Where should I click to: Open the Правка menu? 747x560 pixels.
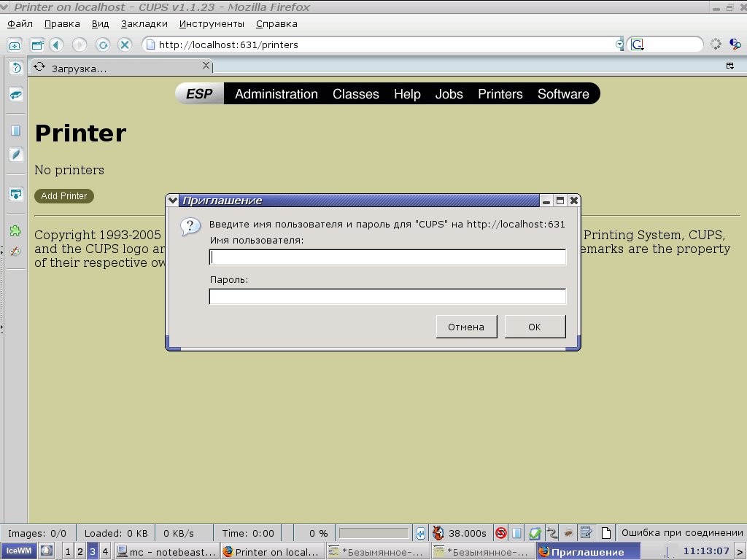click(x=62, y=24)
